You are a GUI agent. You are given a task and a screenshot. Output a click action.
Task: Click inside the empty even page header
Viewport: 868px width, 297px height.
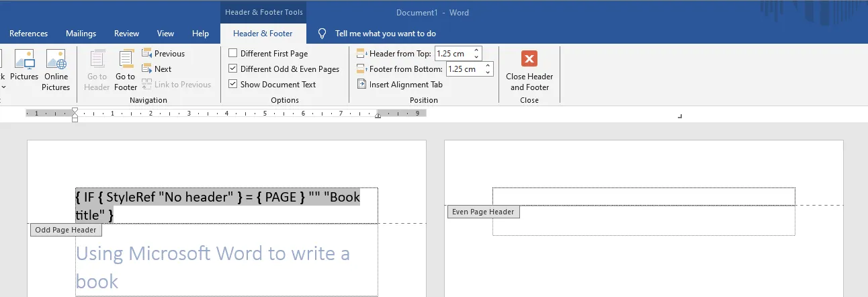click(644, 196)
